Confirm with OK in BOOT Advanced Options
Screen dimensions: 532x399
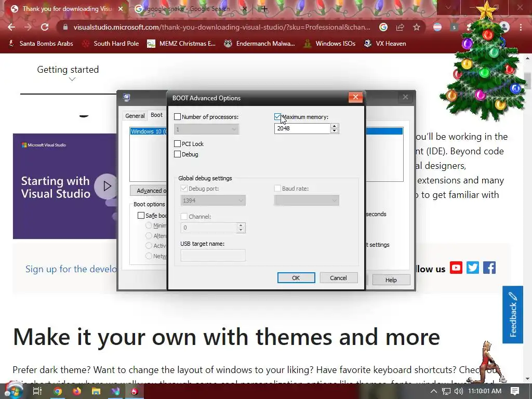pos(296,278)
